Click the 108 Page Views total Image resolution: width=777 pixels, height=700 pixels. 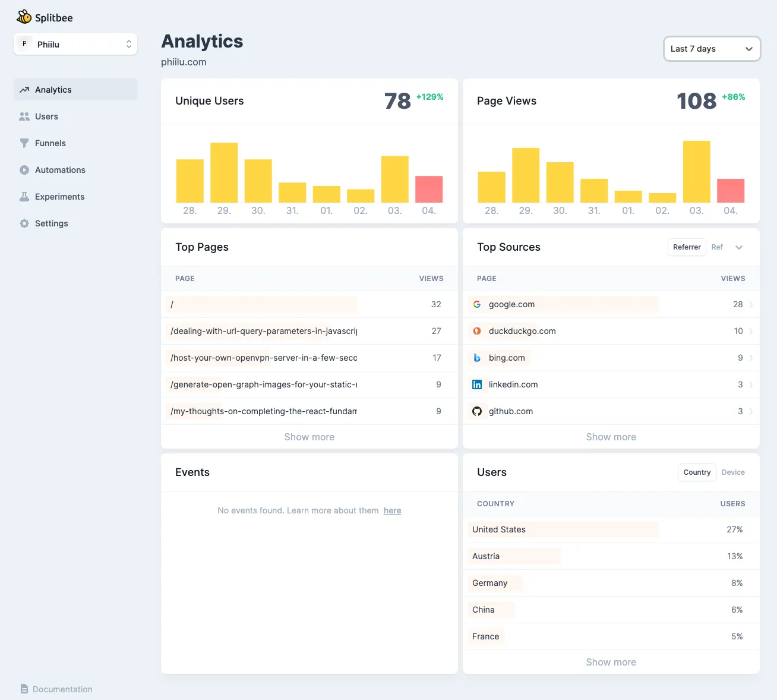click(x=696, y=101)
